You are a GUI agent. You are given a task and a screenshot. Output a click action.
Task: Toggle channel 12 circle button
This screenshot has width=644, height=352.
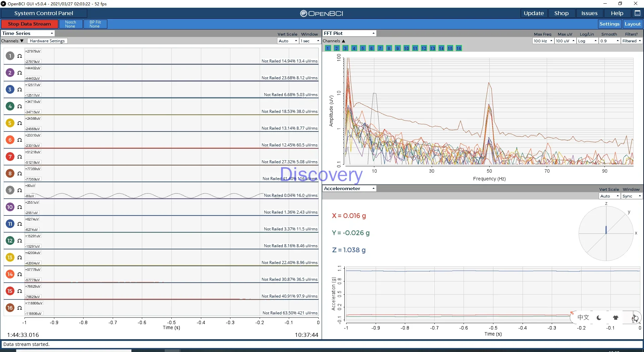point(10,240)
